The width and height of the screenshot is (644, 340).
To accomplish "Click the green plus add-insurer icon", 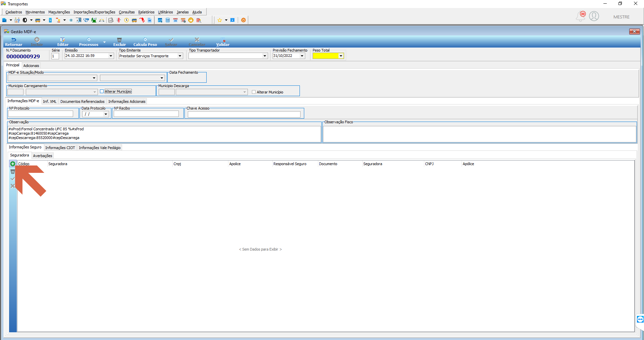I will coord(12,164).
